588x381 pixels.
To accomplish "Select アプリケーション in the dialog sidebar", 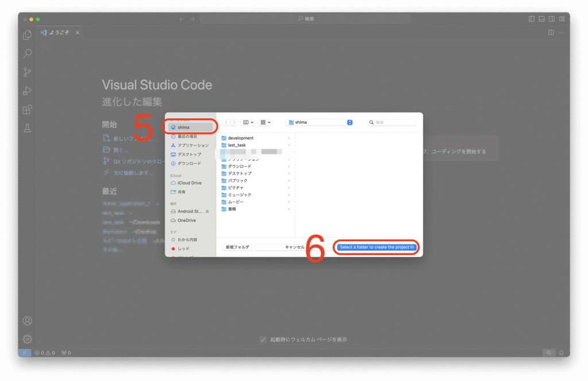I will point(191,145).
